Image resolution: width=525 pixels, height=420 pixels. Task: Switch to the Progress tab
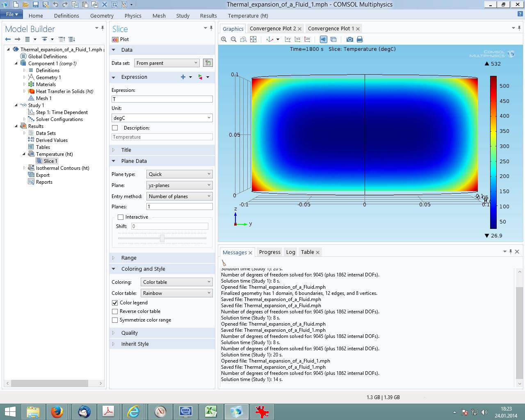pos(269,252)
